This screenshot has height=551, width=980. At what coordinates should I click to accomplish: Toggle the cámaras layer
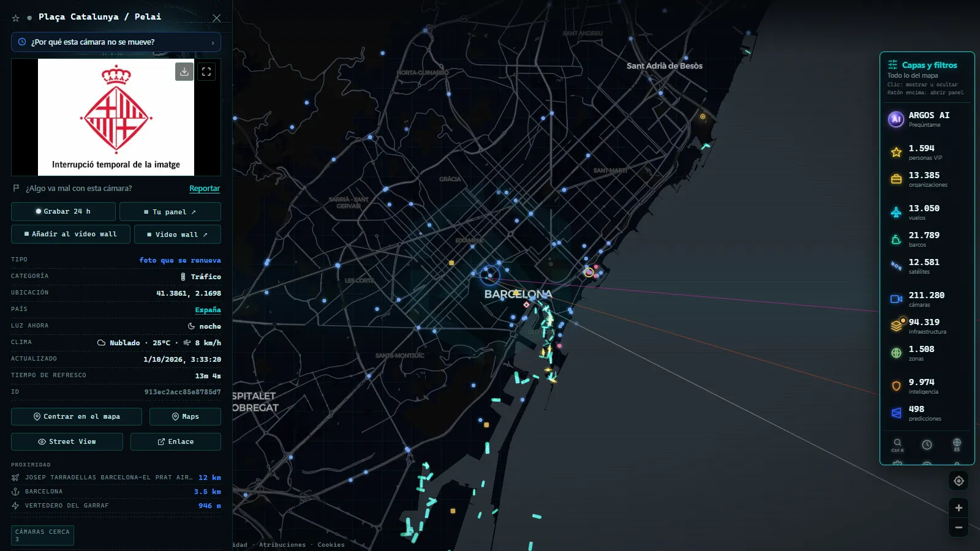[927, 299]
